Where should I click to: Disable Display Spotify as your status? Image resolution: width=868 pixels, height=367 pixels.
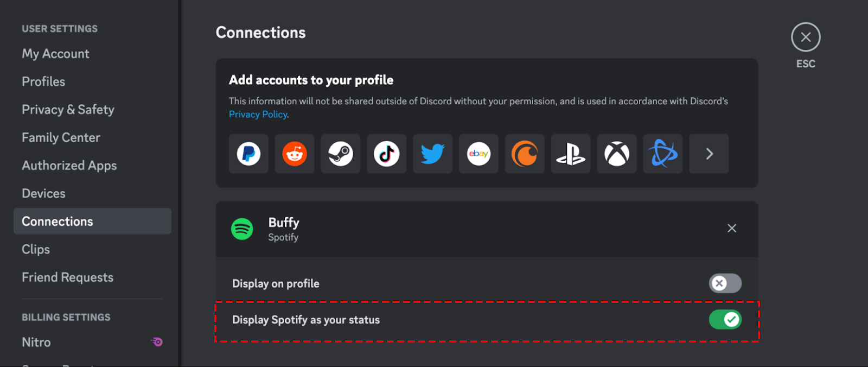click(725, 320)
